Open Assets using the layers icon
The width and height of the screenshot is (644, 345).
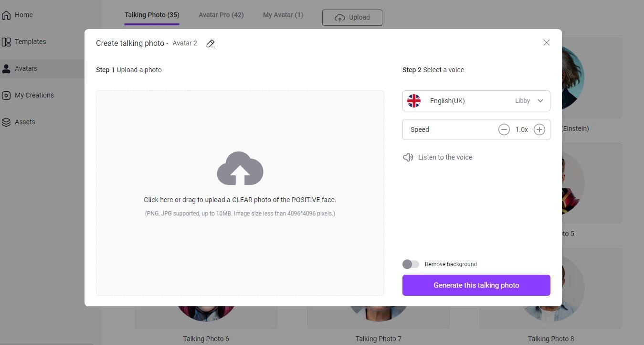[x=6, y=122]
